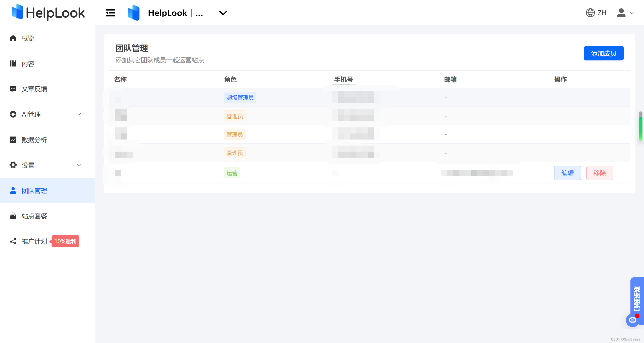Click the 手机号 column header
Screen dimensions: 644x343
pos(344,80)
